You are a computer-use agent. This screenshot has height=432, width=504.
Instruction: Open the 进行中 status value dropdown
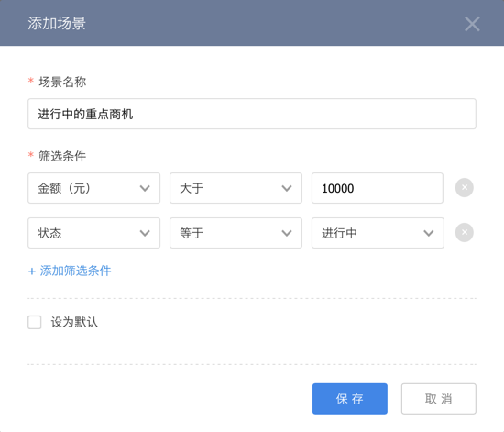[378, 233]
